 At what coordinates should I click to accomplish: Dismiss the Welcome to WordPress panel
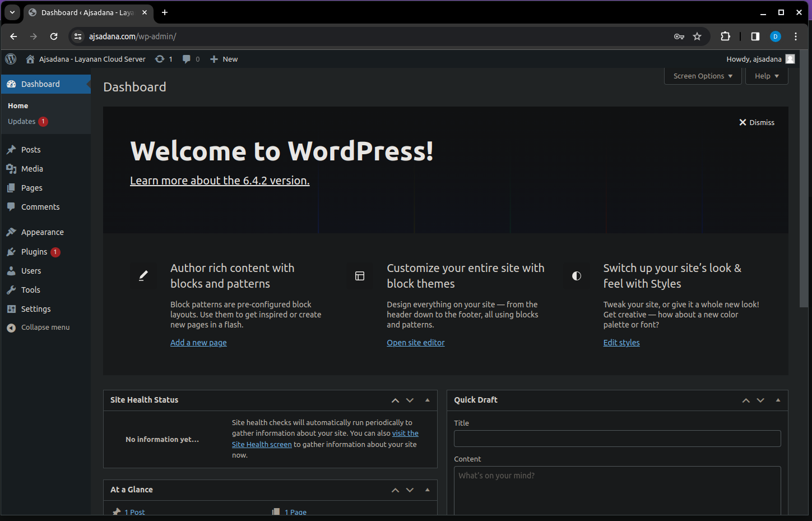click(x=757, y=122)
